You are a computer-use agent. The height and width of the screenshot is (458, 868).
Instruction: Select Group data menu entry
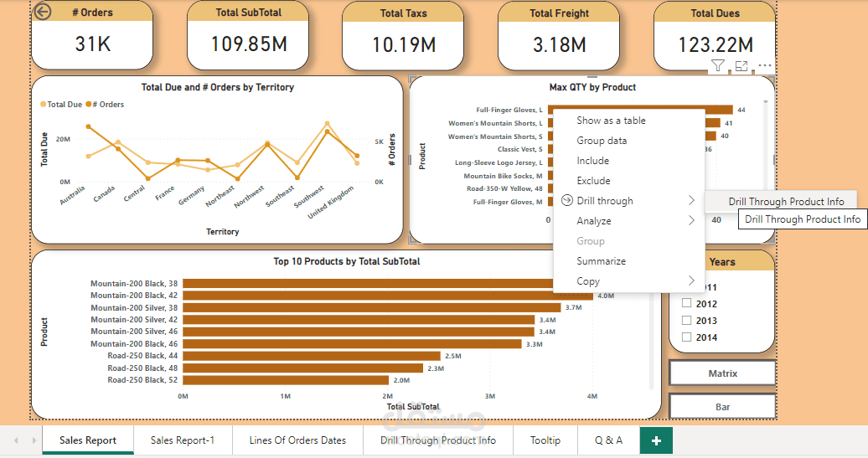pyautogui.click(x=629, y=141)
